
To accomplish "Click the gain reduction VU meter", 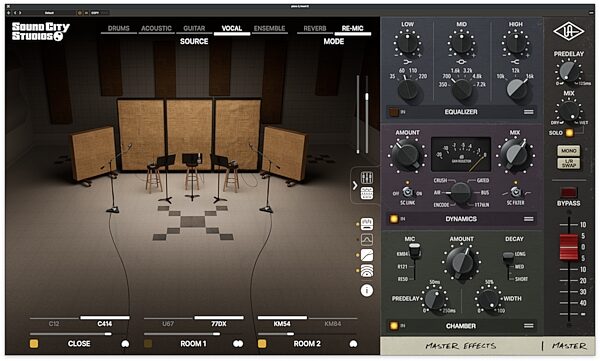I will [461, 154].
